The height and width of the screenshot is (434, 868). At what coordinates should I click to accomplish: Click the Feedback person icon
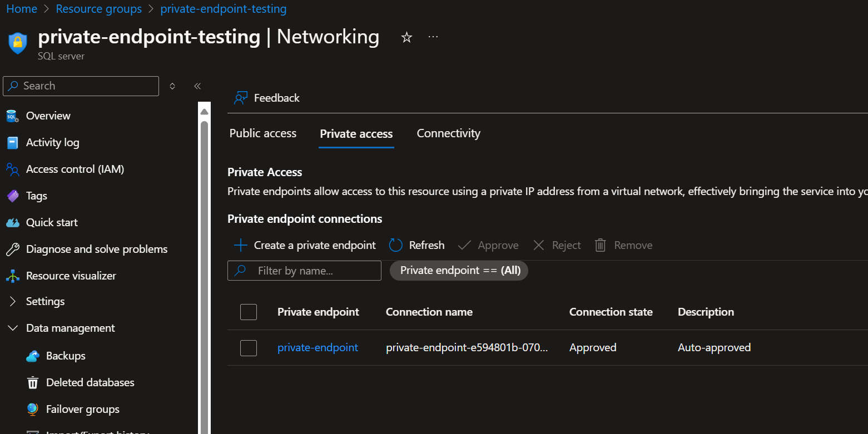click(240, 98)
